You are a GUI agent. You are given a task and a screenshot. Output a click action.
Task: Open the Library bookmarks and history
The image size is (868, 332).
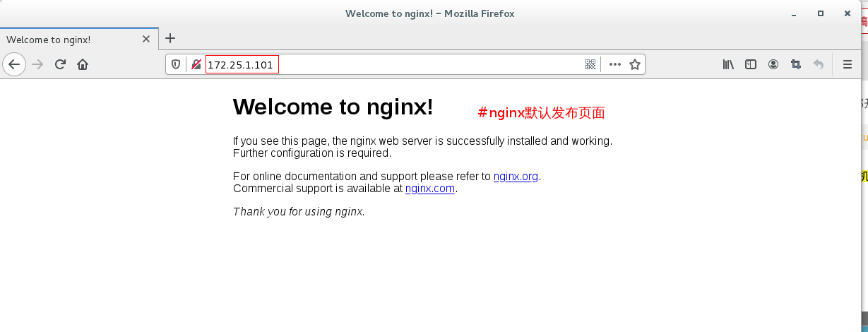point(728,64)
